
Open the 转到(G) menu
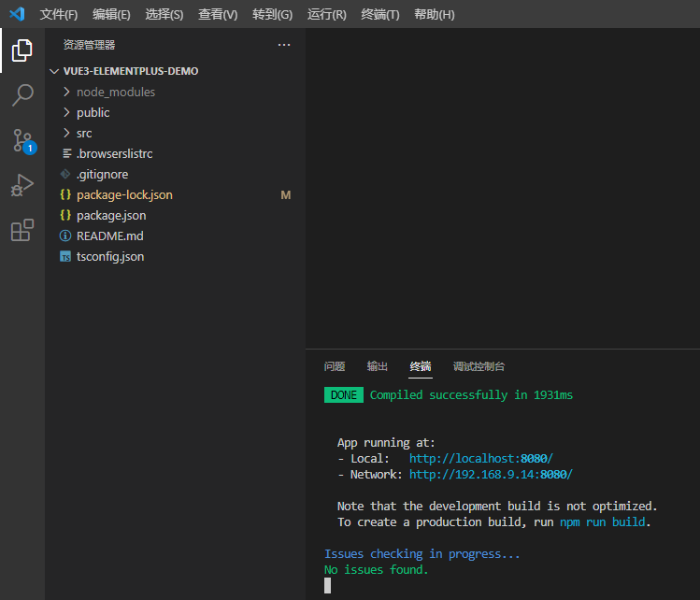point(272,14)
